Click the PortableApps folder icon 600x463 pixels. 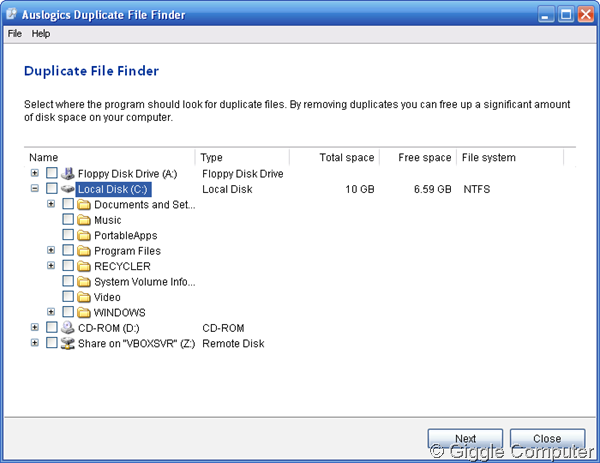[84, 235]
